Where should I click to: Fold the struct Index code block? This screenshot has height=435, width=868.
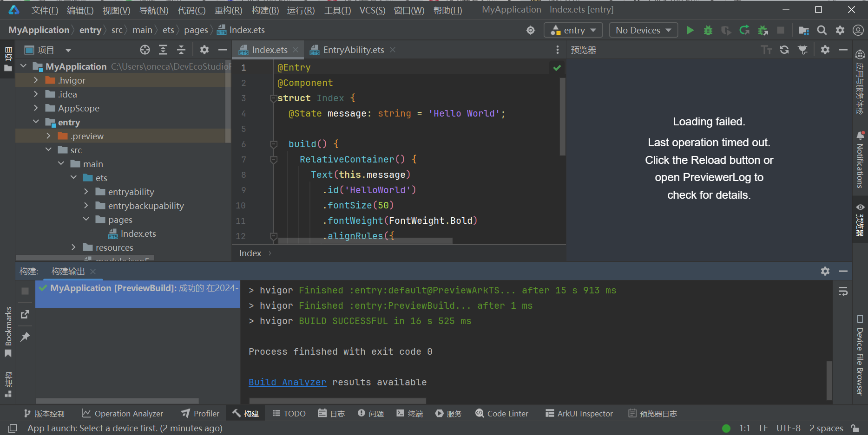(274, 98)
